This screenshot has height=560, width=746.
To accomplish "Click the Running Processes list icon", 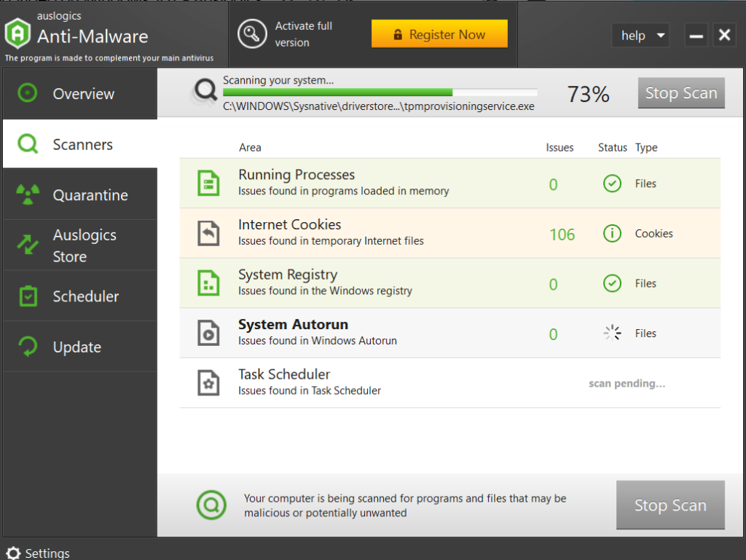I will point(208,183).
